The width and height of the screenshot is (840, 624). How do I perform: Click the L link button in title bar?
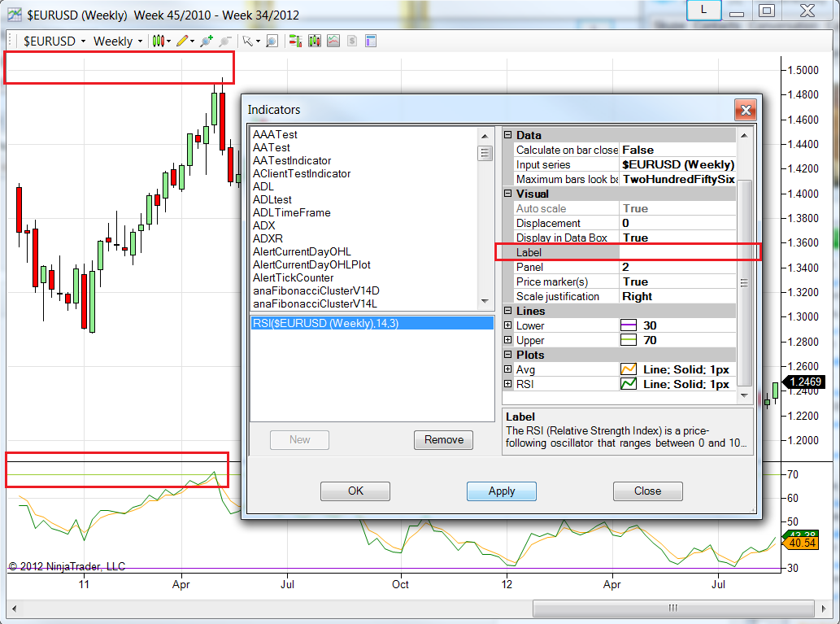pyautogui.click(x=703, y=11)
